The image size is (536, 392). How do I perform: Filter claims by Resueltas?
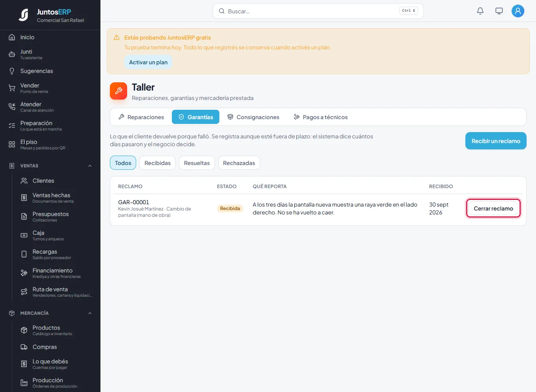[197, 163]
